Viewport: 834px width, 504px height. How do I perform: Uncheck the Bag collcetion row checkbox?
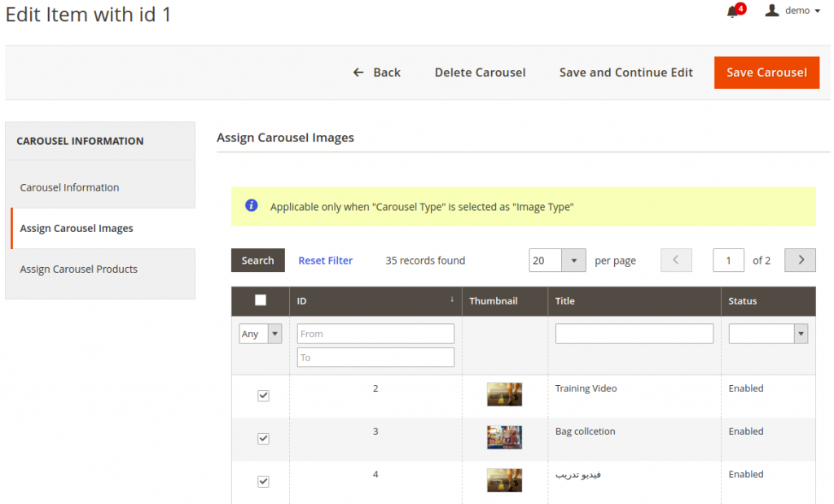[x=263, y=438]
